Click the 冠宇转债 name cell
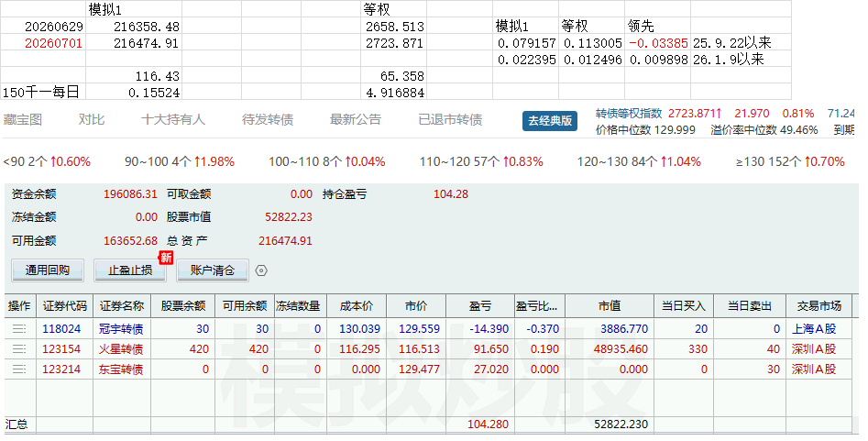The height and width of the screenshot is (441, 868). (121, 328)
